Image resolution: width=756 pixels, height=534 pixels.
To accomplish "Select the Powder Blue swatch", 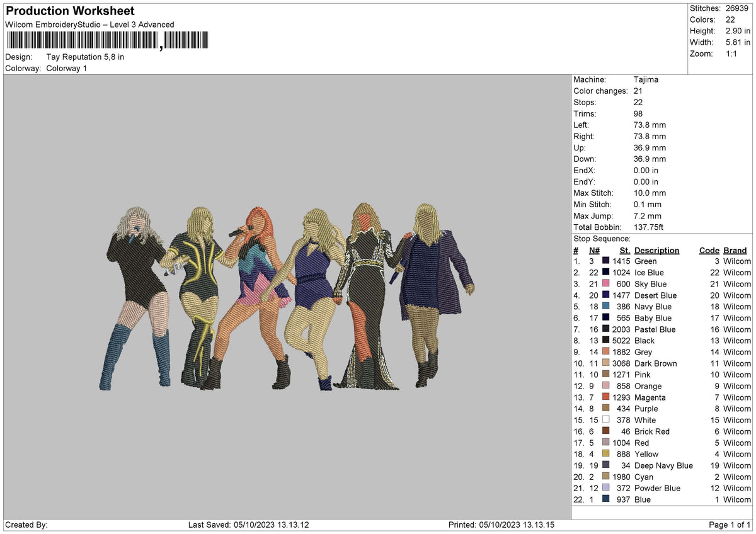I will coord(606,488).
